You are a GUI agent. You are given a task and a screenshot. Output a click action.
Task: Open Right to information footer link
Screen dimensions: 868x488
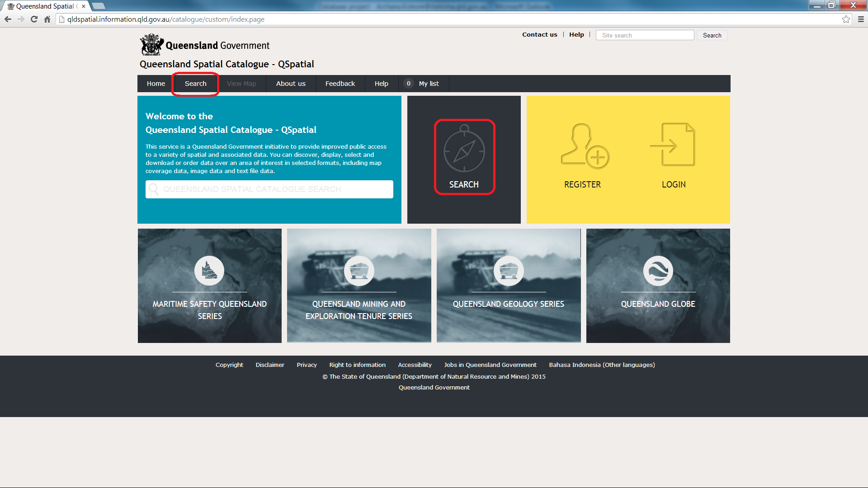pyautogui.click(x=357, y=365)
